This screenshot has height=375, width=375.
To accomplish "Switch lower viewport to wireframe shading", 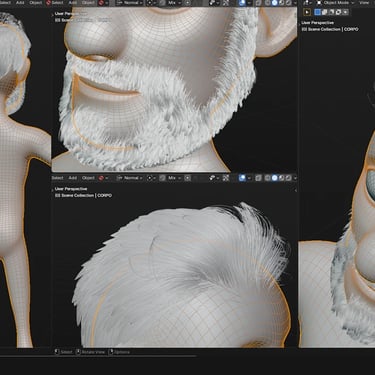I will point(267,178).
